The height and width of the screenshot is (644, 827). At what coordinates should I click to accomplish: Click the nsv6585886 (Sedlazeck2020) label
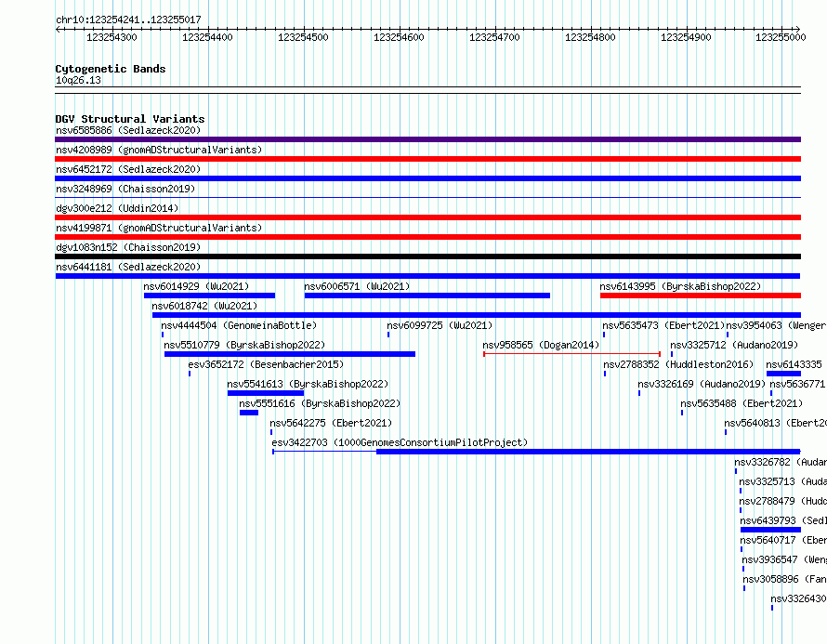tap(128, 130)
